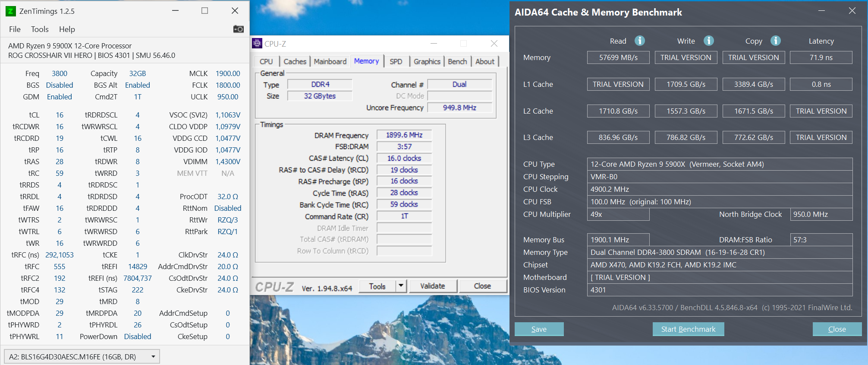Image resolution: width=868 pixels, height=365 pixels.
Task: Switch to the Caches tab in CPU-Z
Action: tap(295, 61)
